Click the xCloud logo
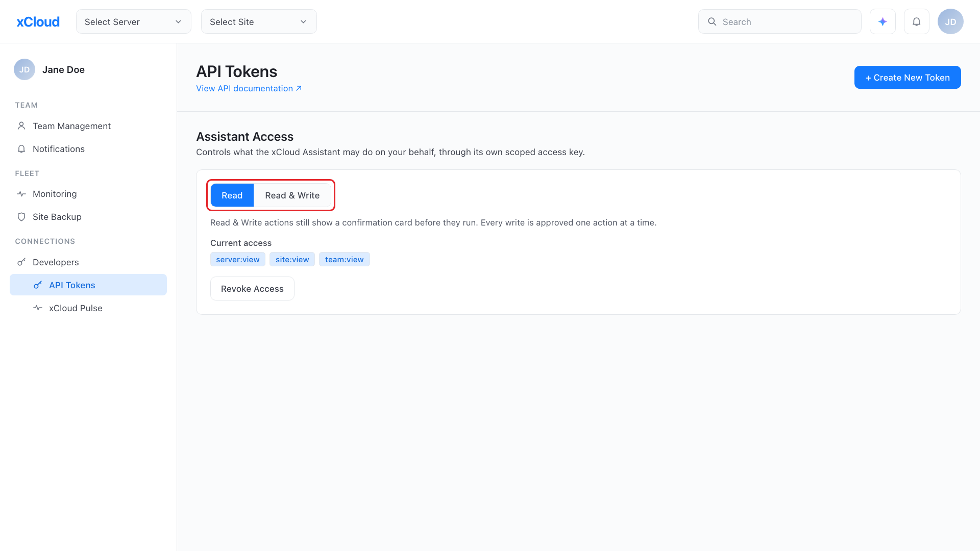Image resolution: width=980 pixels, height=551 pixels. (38, 21)
